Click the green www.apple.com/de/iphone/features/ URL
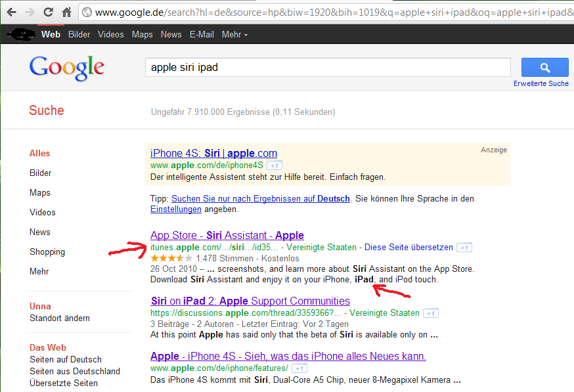 point(219,368)
